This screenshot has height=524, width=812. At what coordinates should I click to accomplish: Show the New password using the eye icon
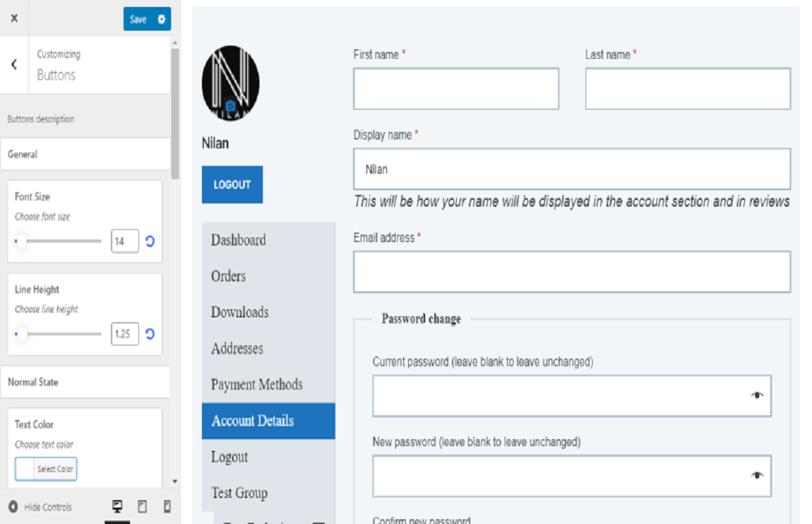pos(758,476)
